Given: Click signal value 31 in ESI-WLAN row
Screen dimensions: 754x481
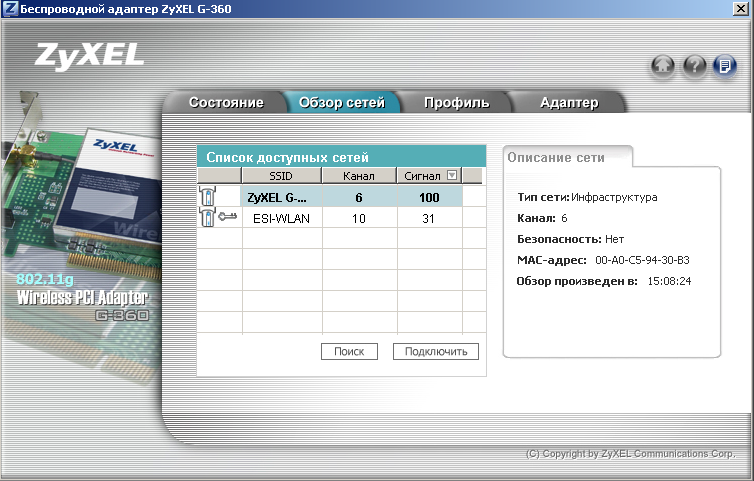Looking at the screenshot, I should [x=428, y=219].
